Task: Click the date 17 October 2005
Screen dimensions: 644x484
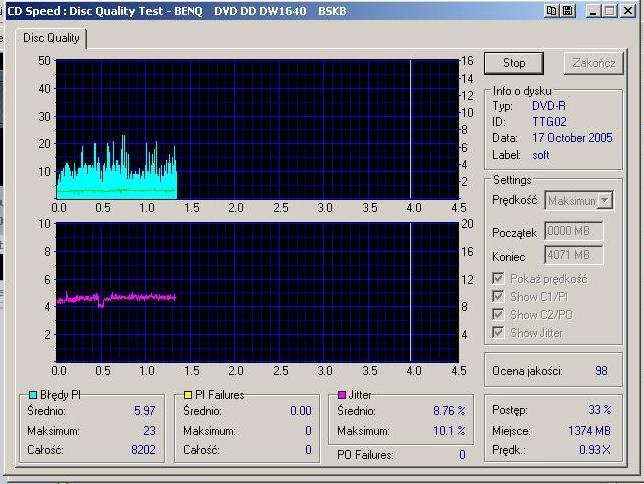Action: 572,138
